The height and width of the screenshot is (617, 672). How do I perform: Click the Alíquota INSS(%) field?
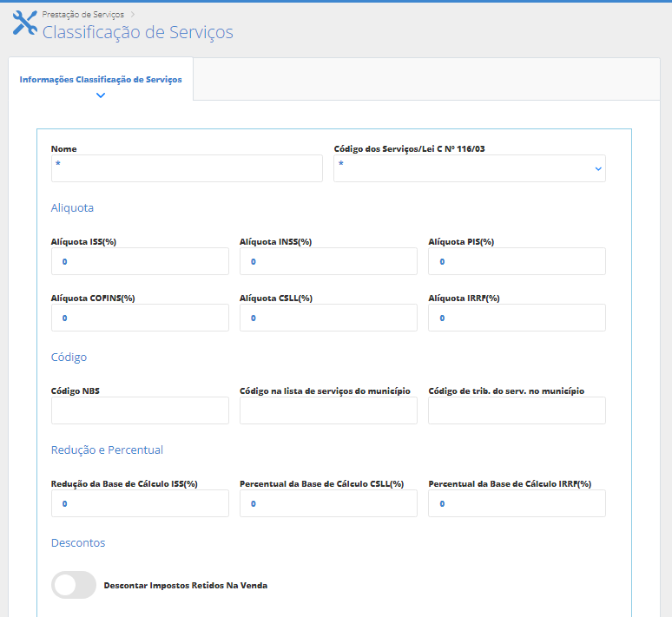(x=329, y=261)
